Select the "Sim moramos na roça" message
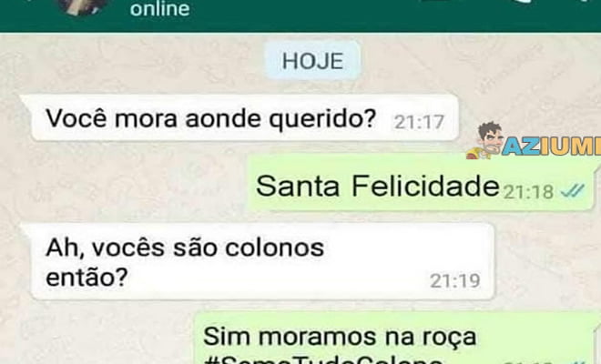This screenshot has width=601, height=364. click(397, 339)
